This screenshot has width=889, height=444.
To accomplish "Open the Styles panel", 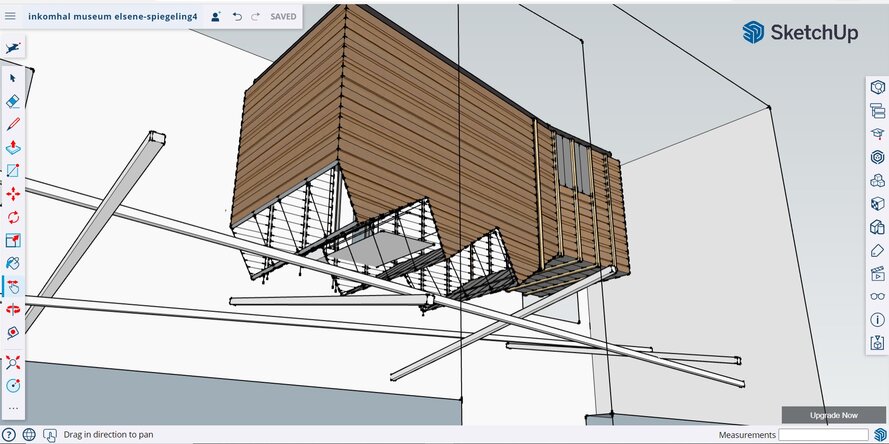I will click(x=877, y=227).
